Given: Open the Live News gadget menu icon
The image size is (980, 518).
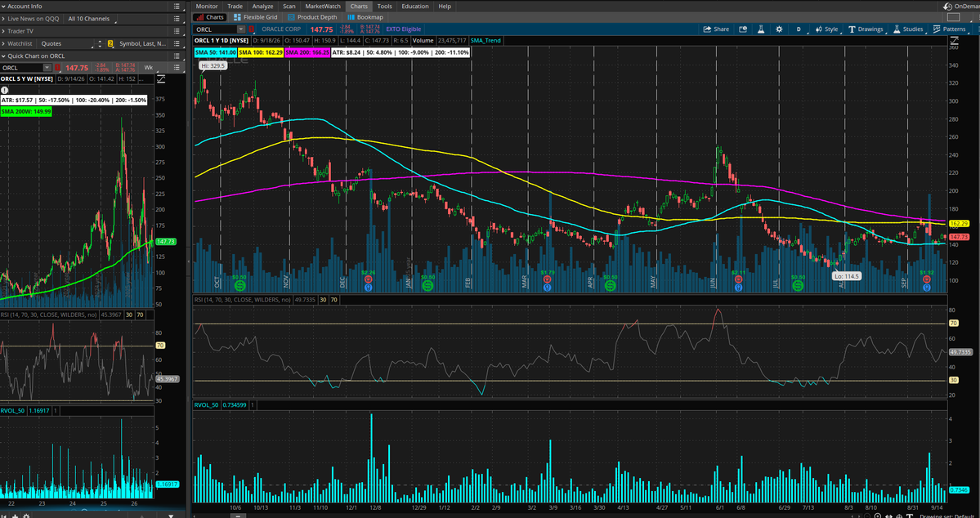Looking at the screenshot, I should [x=178, y=19].
